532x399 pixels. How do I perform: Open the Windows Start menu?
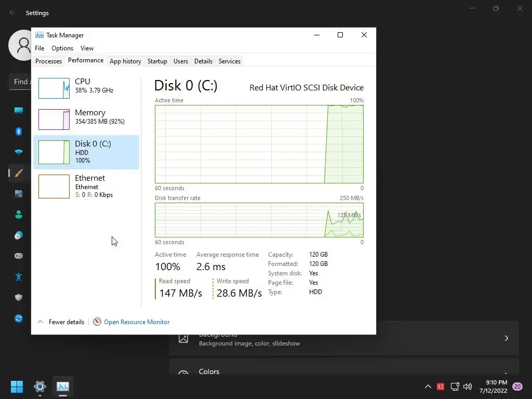(17, 387)
